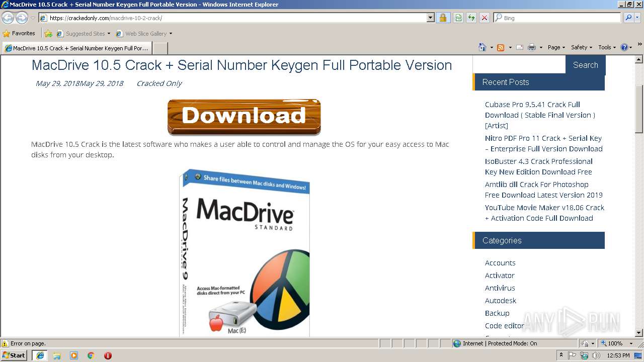Click the RSS feeds icon
The image size is (644, 362).
point(501,47)
